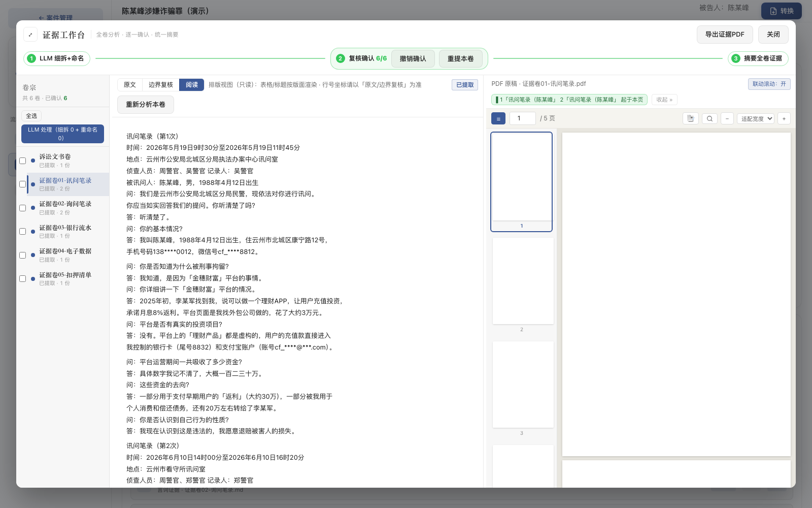Screen dimensions: 812x508
Task: Click the PDF page number field
Action: 523,118
